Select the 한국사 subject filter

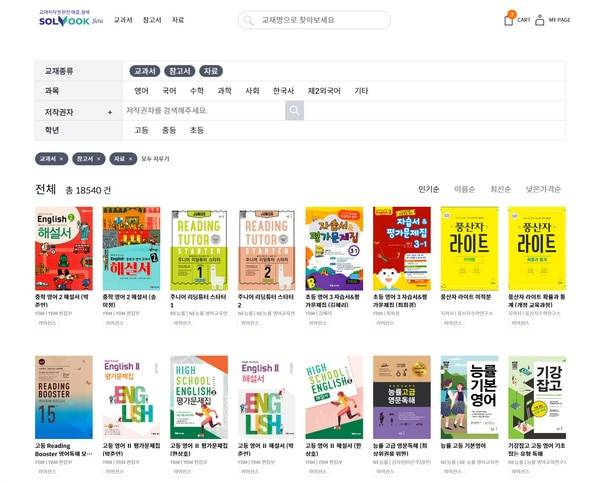coord(283,91)
